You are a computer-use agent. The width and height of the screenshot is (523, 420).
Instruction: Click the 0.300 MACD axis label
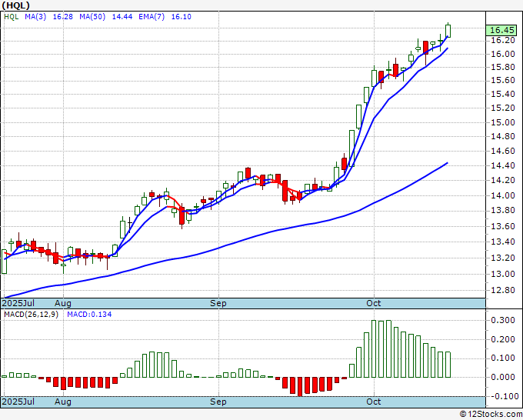click(x=503, y=320)
